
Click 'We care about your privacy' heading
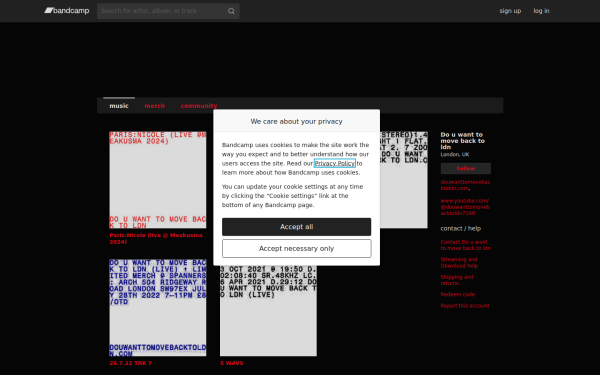(x=297, y=121)
